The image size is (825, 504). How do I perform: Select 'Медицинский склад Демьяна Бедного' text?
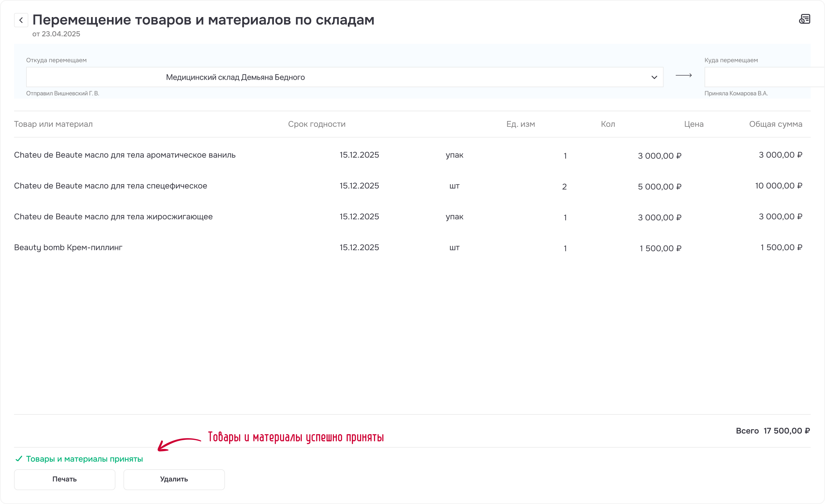pyautogui.click(x=235, y=77)
